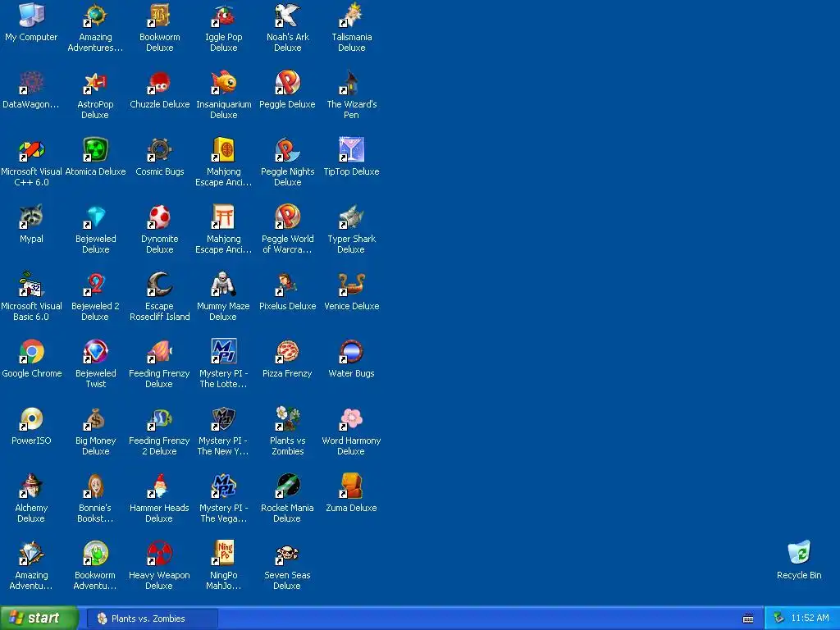Image resolution: width=840 pixels, height=630 pixels.
Task: Select Escape Rosecliff Island moon icon
Action: pos(159,284)
